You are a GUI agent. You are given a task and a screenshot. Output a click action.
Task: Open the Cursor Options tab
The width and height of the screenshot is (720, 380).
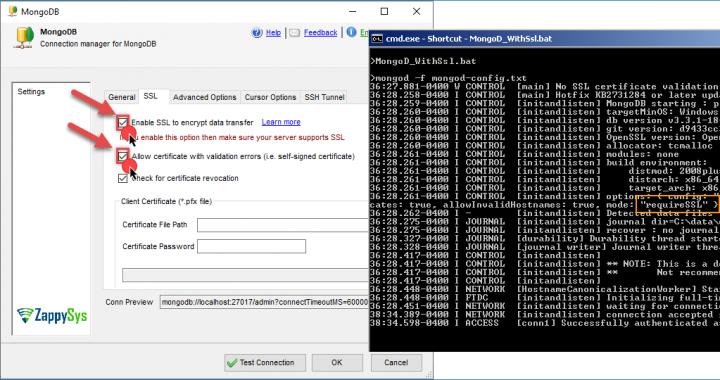(x=270, y=97)
